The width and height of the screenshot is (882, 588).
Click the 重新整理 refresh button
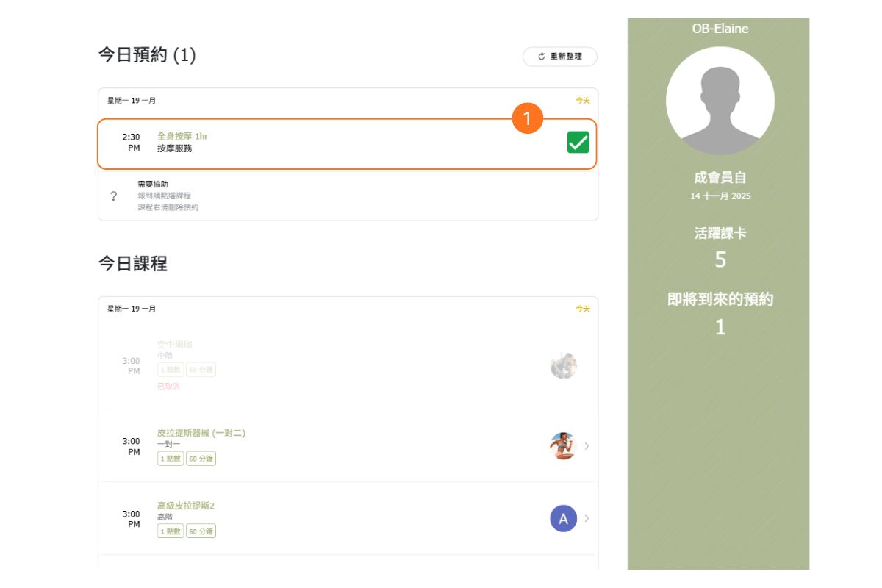point(559,57)
